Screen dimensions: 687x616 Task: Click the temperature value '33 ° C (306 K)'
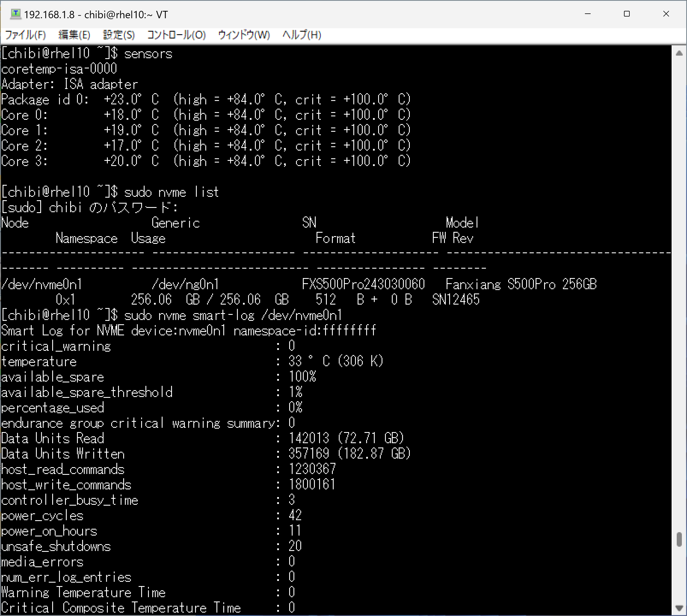tap(335, 361)
